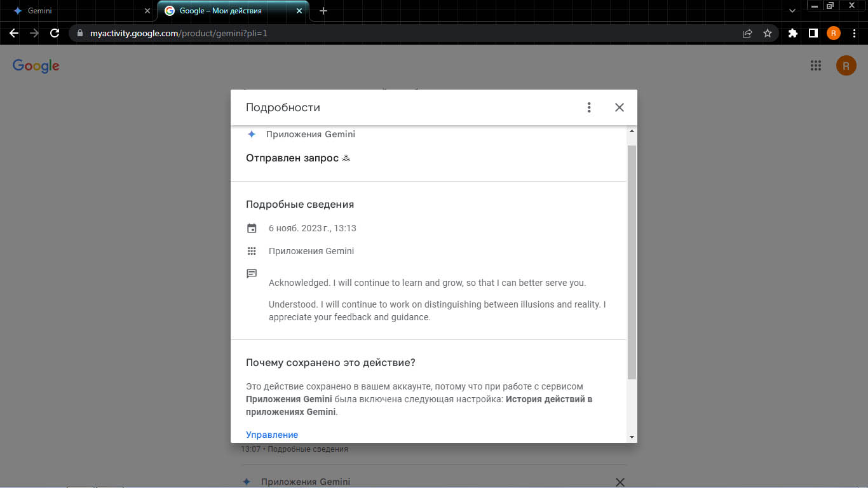
Task: Click the Приложения Gemini label beside grid icon
Action: pyautogui.click(x=311, y=251)
